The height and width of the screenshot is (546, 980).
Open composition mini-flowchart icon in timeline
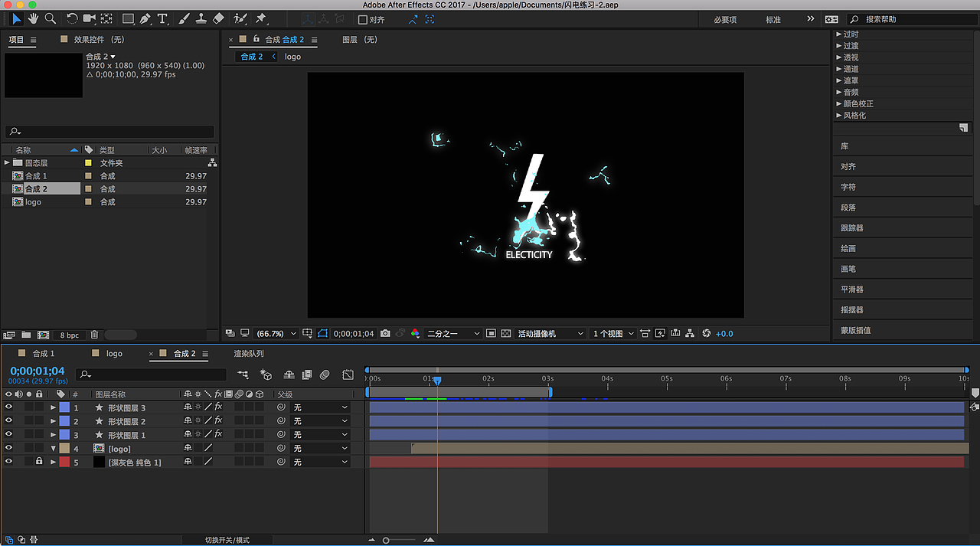[x=243, y=374]
